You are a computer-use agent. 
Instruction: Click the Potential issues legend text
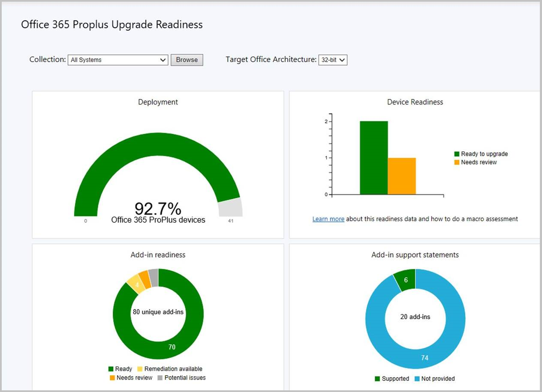[185, 378]
